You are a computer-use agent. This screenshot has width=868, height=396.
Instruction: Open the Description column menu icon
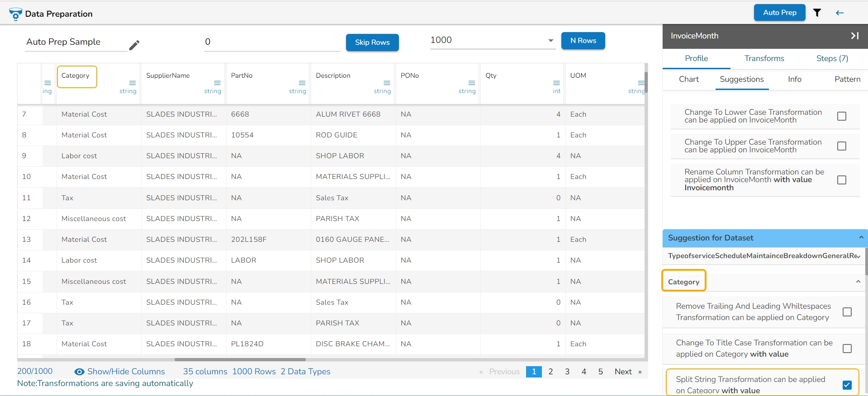387,83
